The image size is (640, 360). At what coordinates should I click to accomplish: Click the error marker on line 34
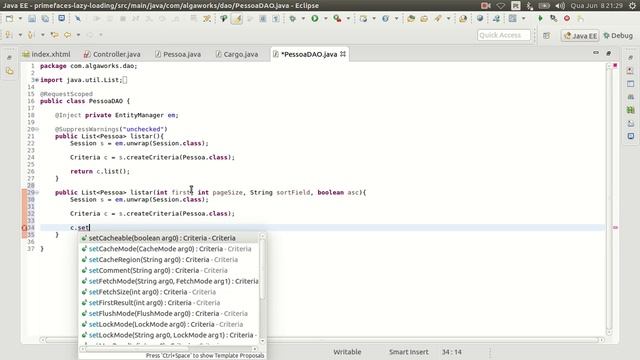[x=24, y=228]
